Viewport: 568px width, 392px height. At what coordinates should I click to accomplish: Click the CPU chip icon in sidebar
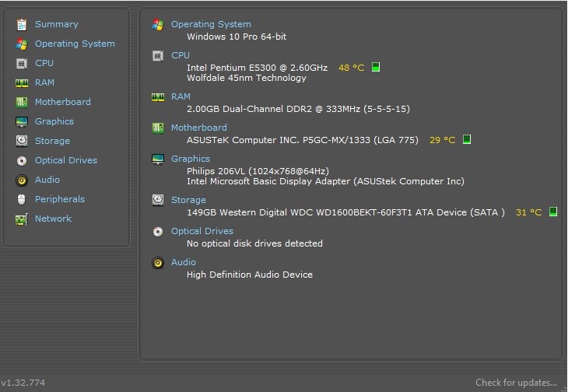(22, 63)
